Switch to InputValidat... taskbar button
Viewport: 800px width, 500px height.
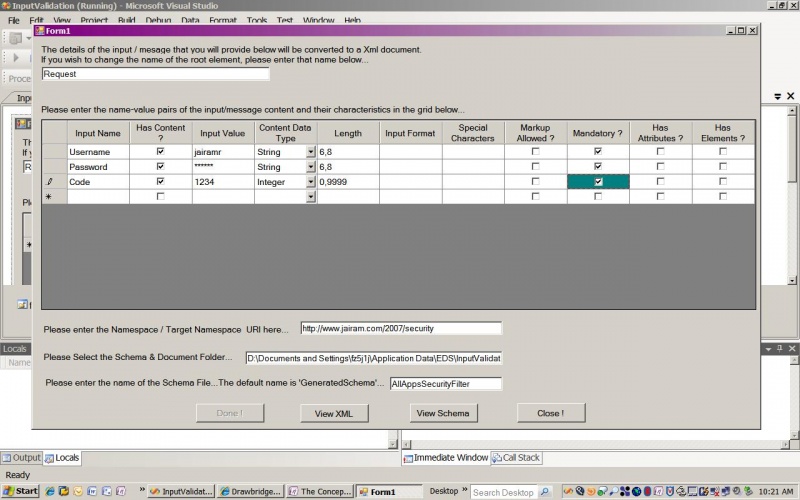point(181,492)
